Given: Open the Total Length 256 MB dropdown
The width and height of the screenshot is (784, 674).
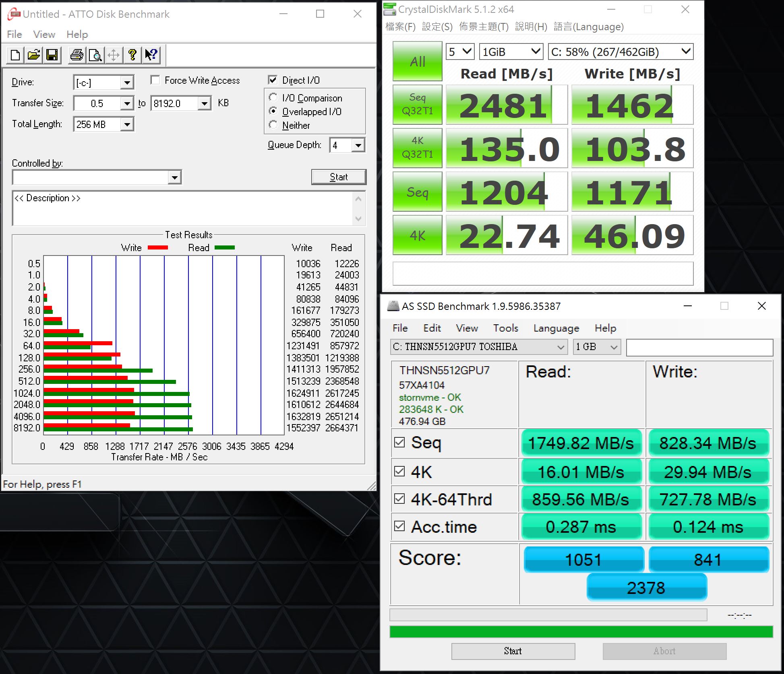Looking at the screenshot, I should coord(127,124).
